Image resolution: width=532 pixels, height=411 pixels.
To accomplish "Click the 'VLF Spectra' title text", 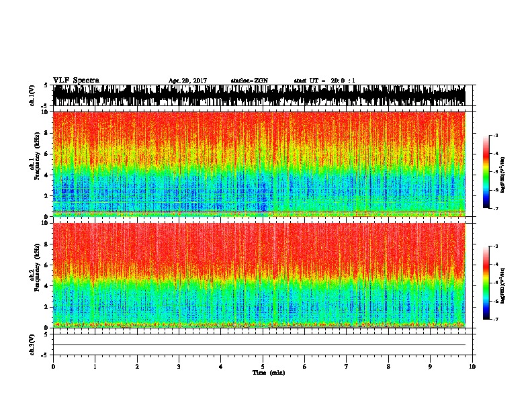I will coord(76,81).
